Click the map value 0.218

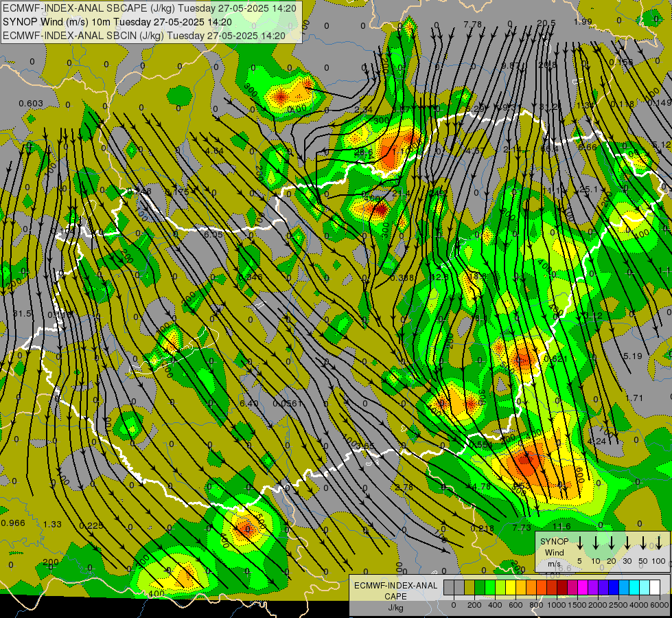point(482,528)
